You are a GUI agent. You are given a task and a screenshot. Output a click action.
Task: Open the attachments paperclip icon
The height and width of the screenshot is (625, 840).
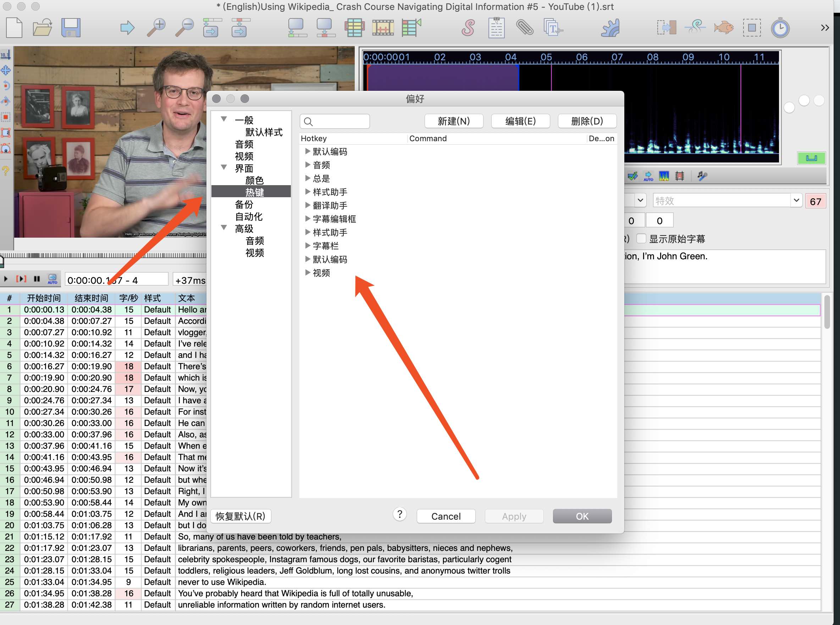(525, 28)
